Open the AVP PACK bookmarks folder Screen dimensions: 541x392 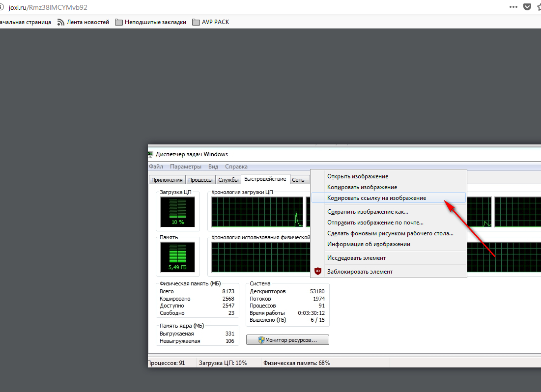coord(210,22)
